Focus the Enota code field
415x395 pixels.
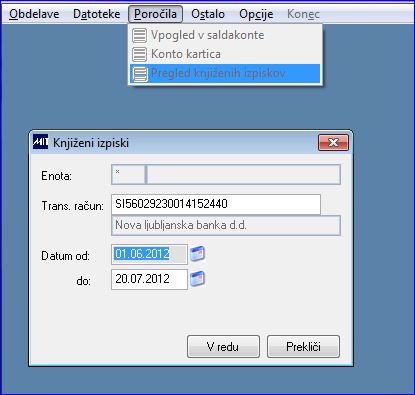pos(128,174)
